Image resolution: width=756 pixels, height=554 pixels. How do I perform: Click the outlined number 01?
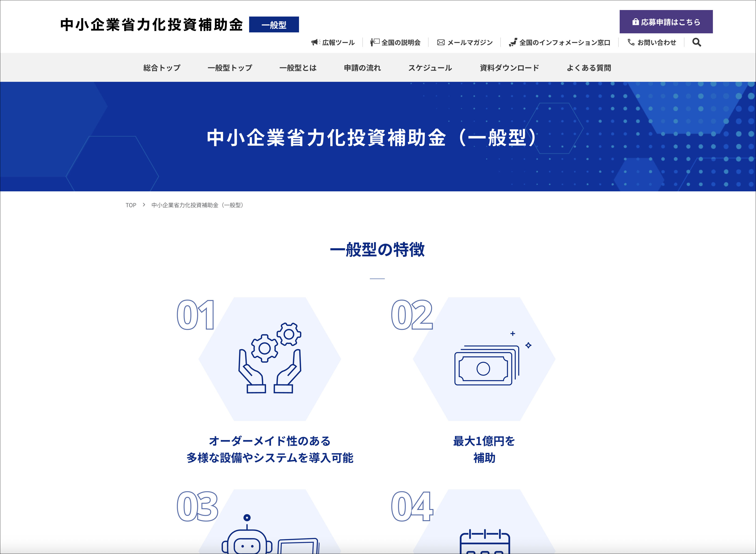click(x=196, y=315)
